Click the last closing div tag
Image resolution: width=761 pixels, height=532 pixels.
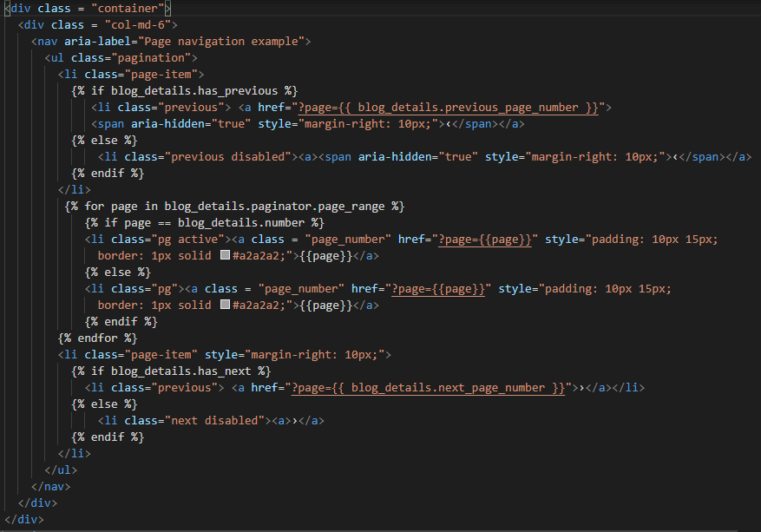[24, 520]
